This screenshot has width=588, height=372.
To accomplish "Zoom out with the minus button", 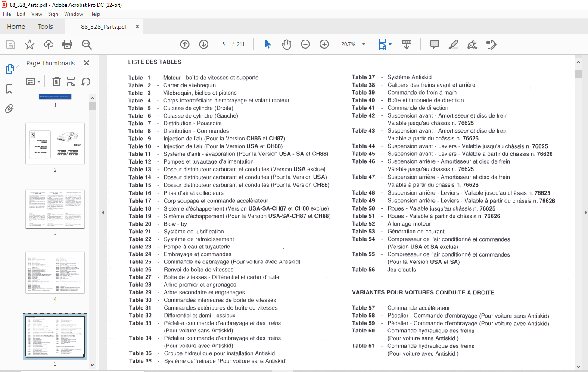I will tap(305, 44).
